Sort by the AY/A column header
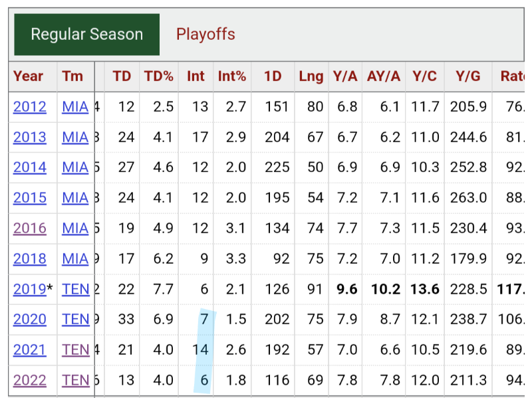Viewport: 532px width, 398px height. click(384, 76)
